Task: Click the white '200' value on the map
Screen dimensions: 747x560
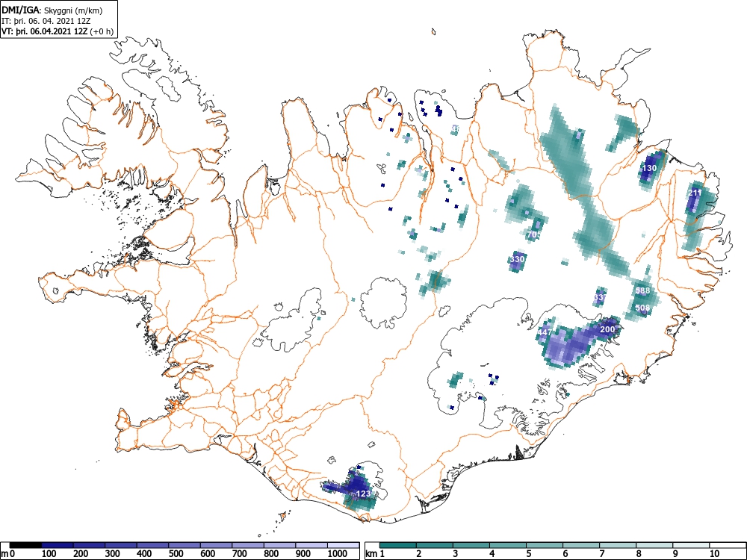Action: 607,329
